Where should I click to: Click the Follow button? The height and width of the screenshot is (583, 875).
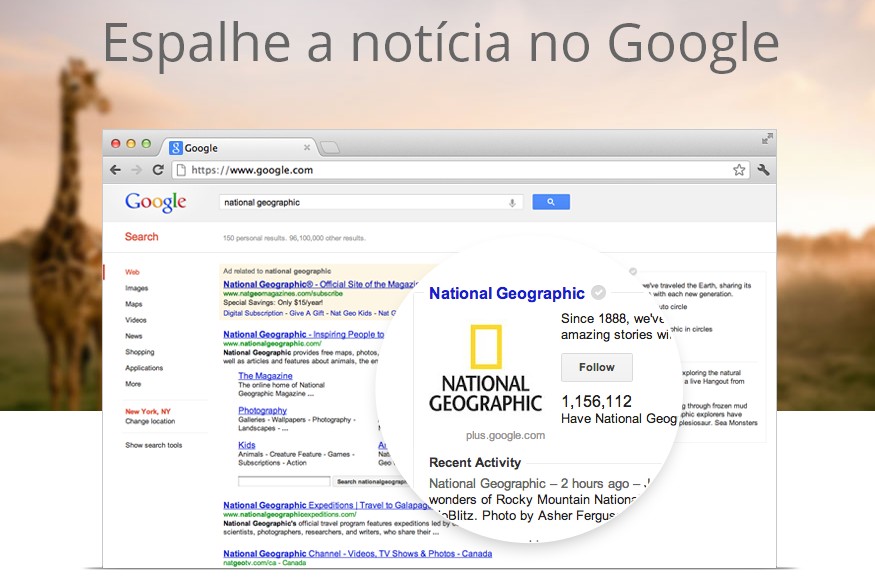pyautogui.click(x=597, y=367)
